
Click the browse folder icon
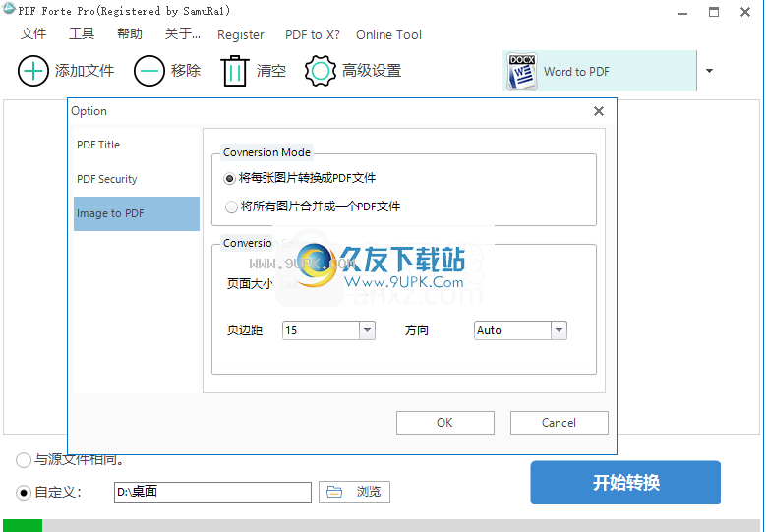(334, 492)
